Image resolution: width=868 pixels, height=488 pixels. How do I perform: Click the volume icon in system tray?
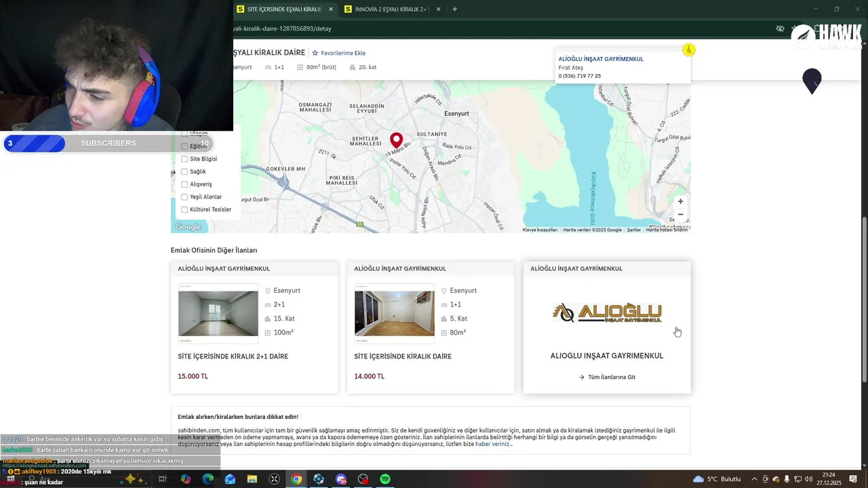pos(809,479)
